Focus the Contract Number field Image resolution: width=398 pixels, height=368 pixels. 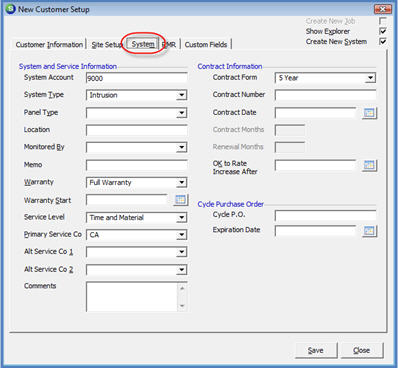click(325, 95)
